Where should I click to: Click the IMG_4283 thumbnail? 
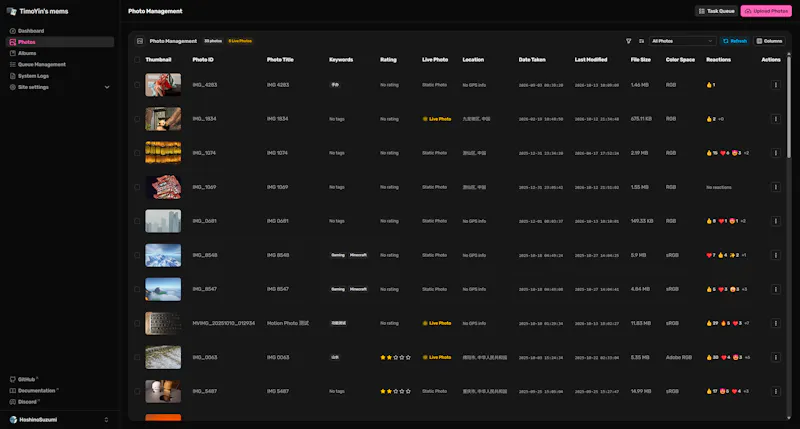point(163,85)
